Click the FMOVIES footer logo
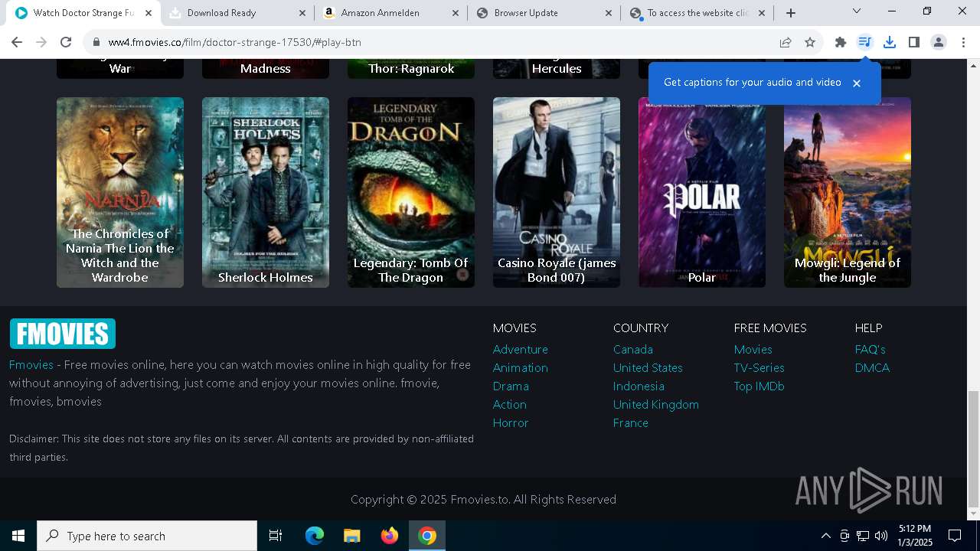Image resolution: width=980 pixels, height=551 pixels. [x=62, y=334]
